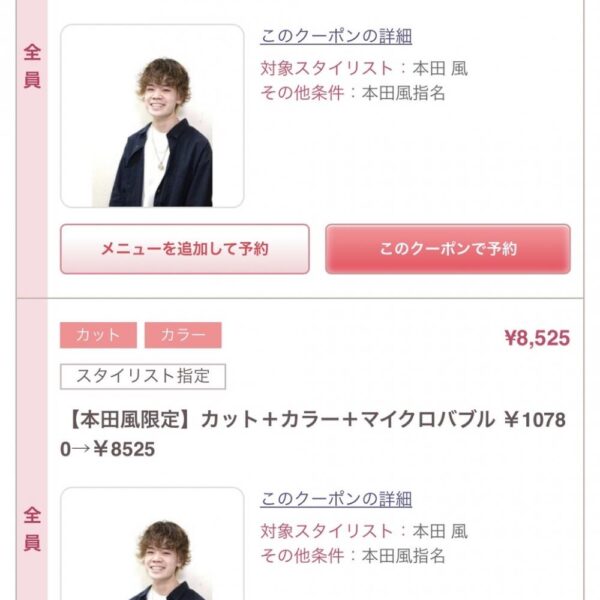The height and width of the screenshot is (600, 600).
Task: Open the 【本田風限定】 coupon title
Action: click(x=313, y=434)
